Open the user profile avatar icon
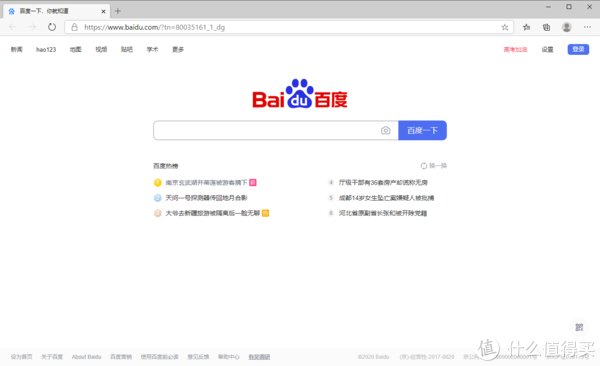Screen dimensions: 600x366 coord(567,27)
